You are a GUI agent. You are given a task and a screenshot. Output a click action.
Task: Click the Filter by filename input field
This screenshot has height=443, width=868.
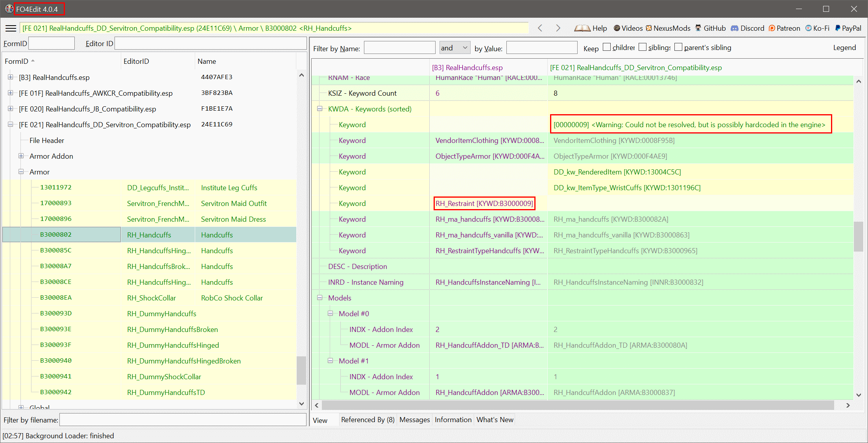tap(183, 420)
